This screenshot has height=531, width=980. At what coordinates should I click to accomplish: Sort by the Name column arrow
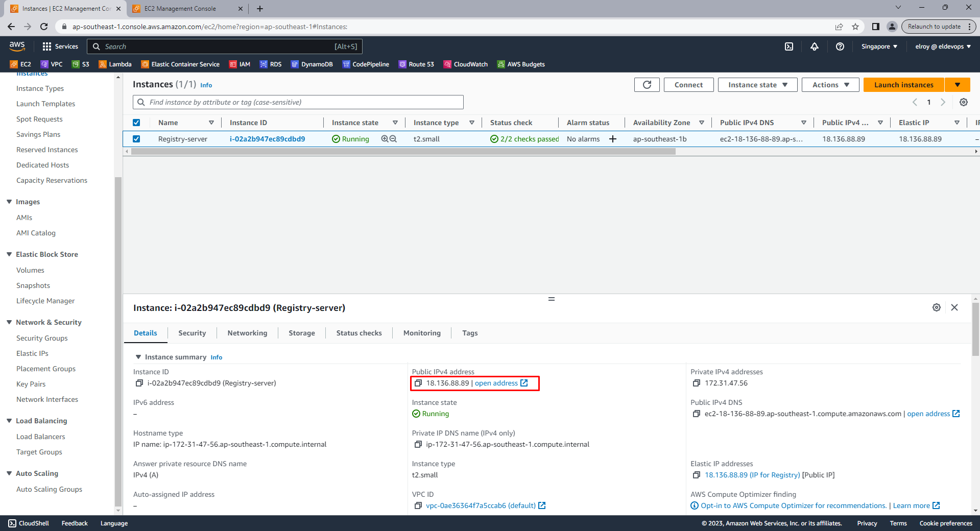point(211,123)
